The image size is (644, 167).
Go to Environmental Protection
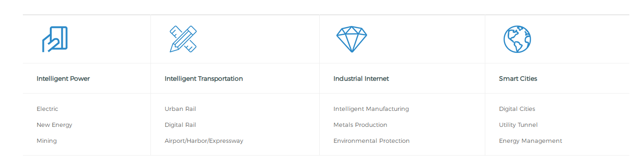(371, 141)
